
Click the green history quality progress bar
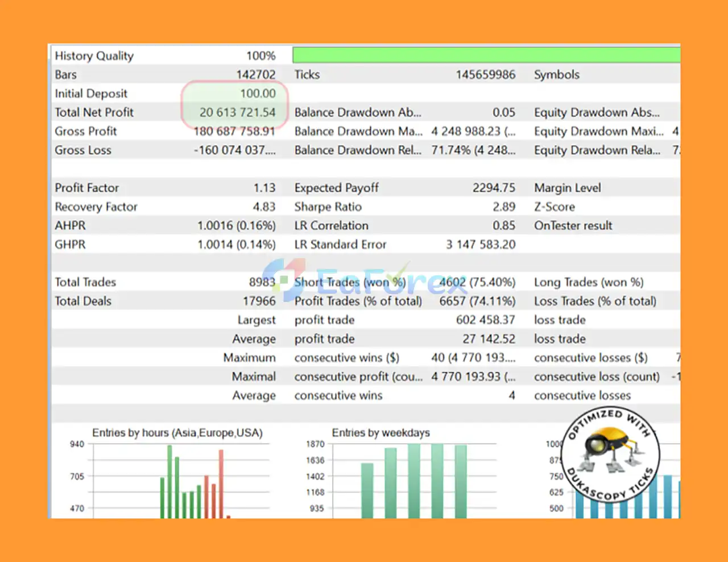pyautogui.click(x=486, y=55)
